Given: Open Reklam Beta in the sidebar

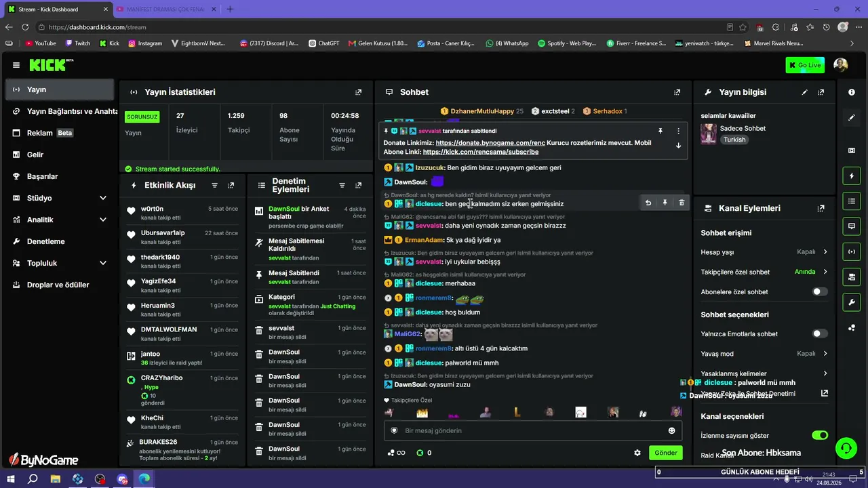Looking at the screenshot, I should coord(60,133).
